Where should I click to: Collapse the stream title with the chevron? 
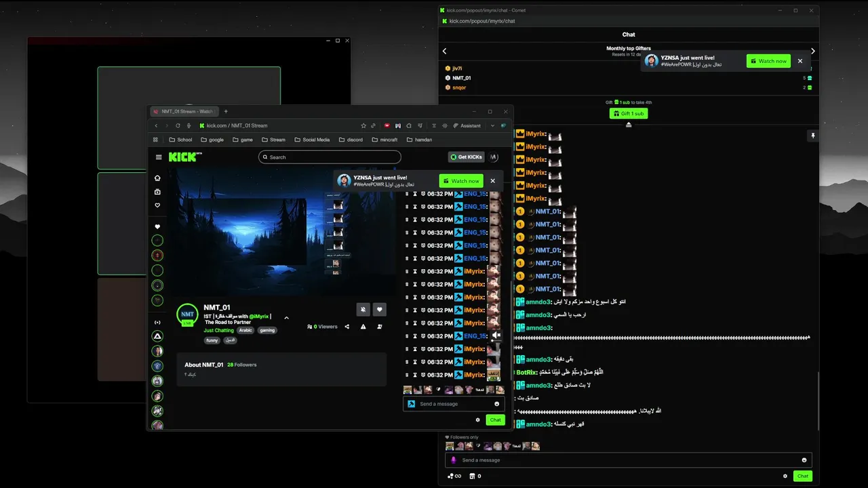(286, 318)
